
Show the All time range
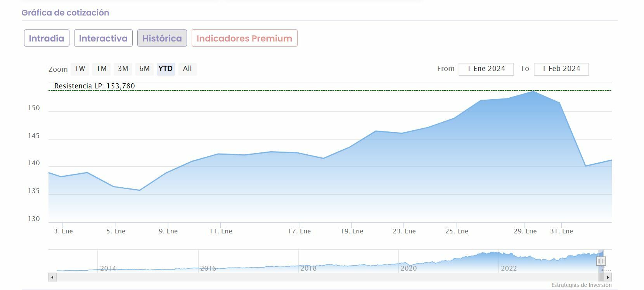point(187,69)
